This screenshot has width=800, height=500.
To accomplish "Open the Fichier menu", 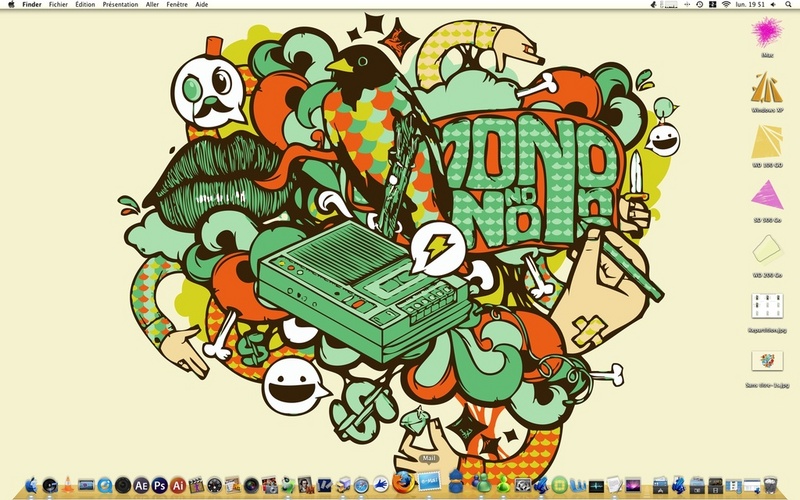I will (58, 5).
